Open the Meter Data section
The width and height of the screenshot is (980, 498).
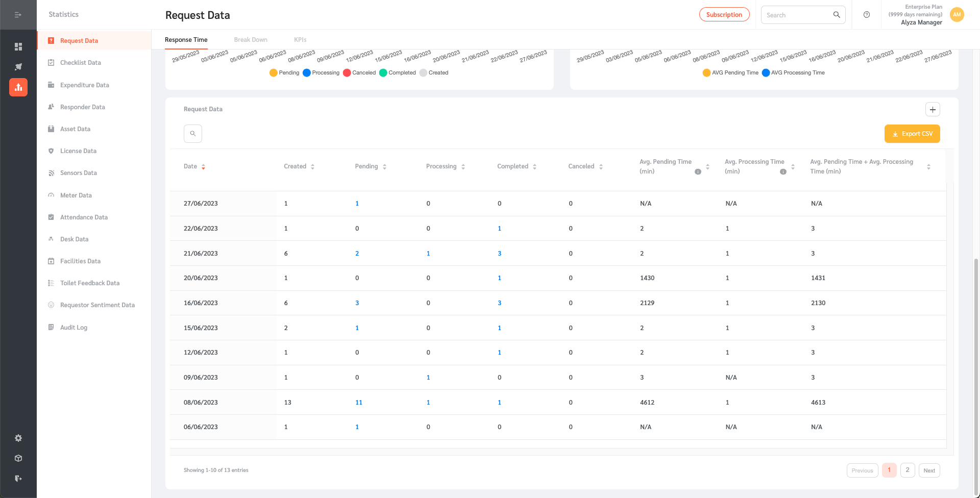tap(76, 195)
